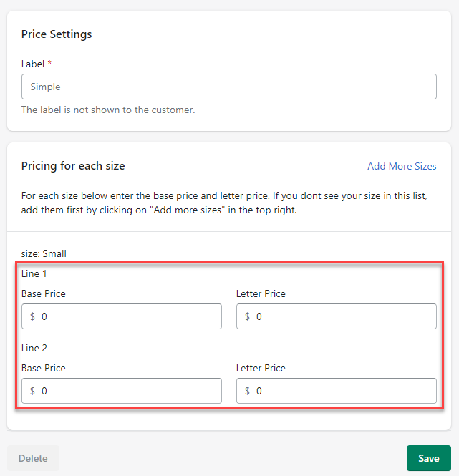Image resolution: width=459 pixels, height=476 pixels.
Task: Click the Label text input field
Action: click(228, 87)
